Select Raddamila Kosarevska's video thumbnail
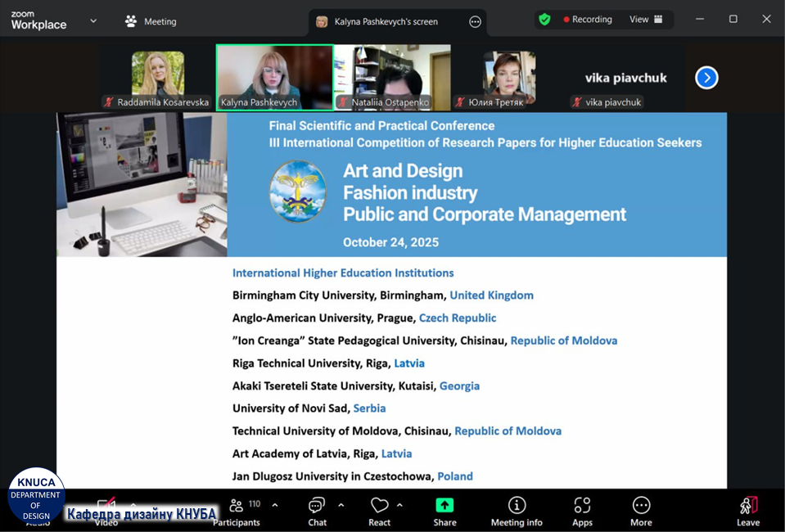This screenshot has height=532, width=785. (157, 77)
